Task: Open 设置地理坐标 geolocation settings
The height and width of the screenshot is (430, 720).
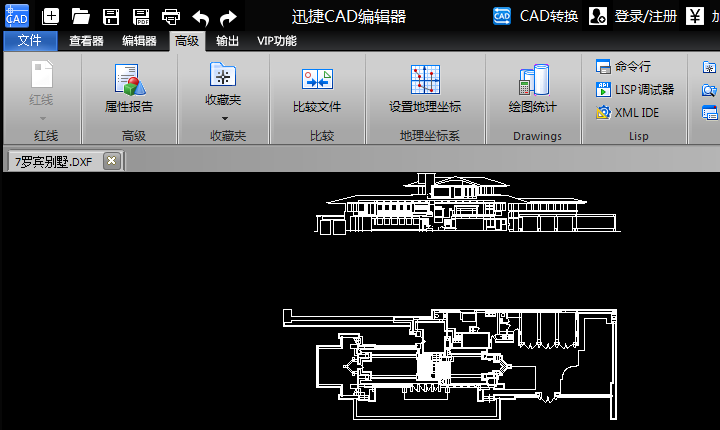Action: click(425, 89)
